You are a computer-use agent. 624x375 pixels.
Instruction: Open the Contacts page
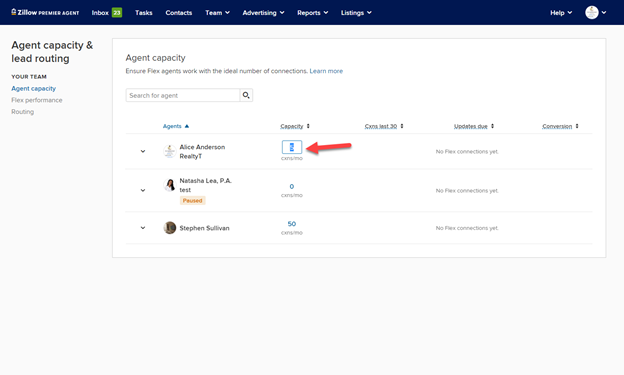[179, 13]
